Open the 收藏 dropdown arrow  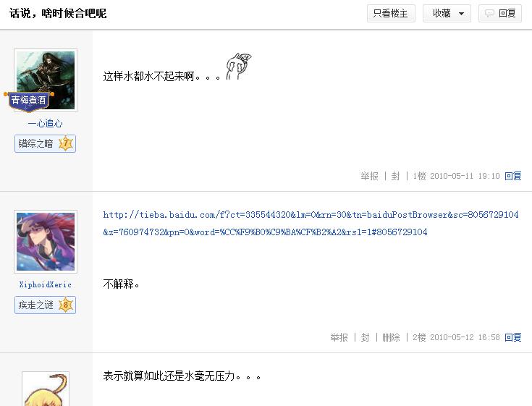461,14
